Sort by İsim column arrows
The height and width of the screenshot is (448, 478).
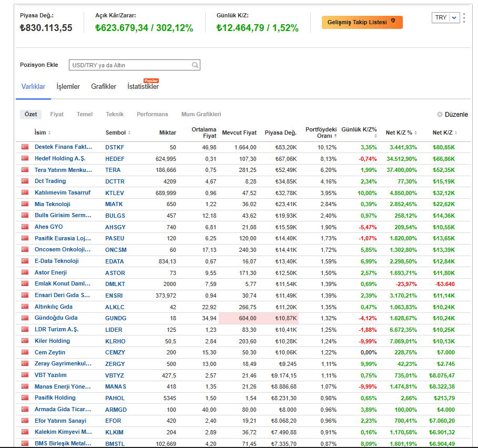[x=49, y=133]
